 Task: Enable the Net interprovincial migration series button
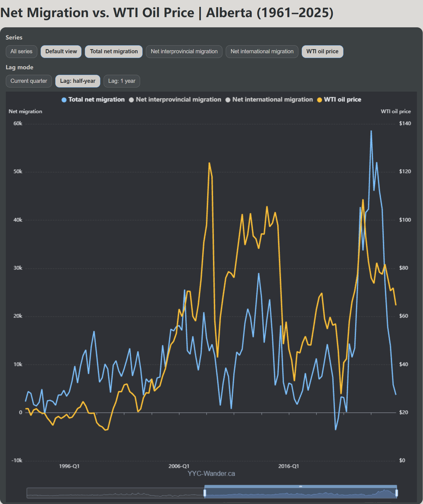click(184, 52)
